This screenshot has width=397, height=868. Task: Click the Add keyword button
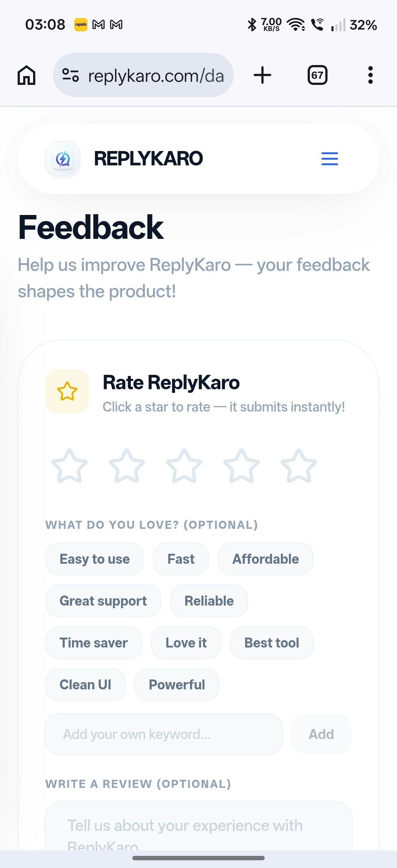pyautogui.click(x=321, y=734)
